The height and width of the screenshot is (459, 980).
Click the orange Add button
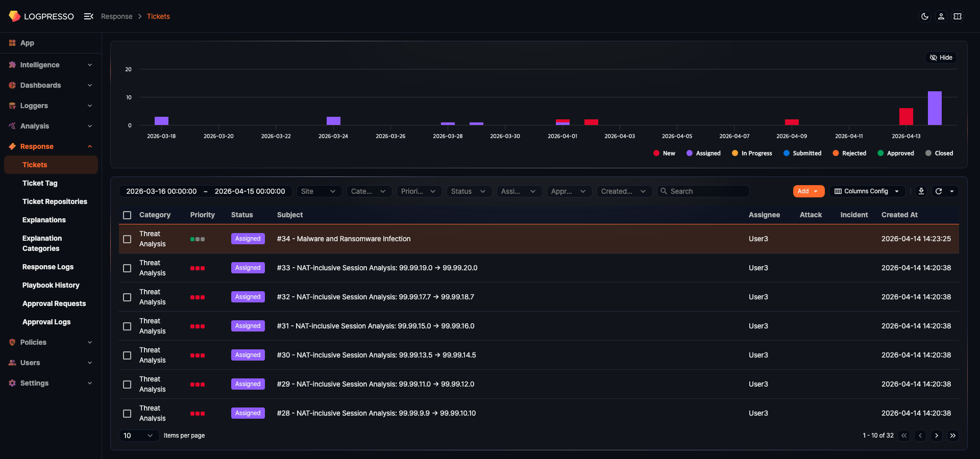click(808, 191)
